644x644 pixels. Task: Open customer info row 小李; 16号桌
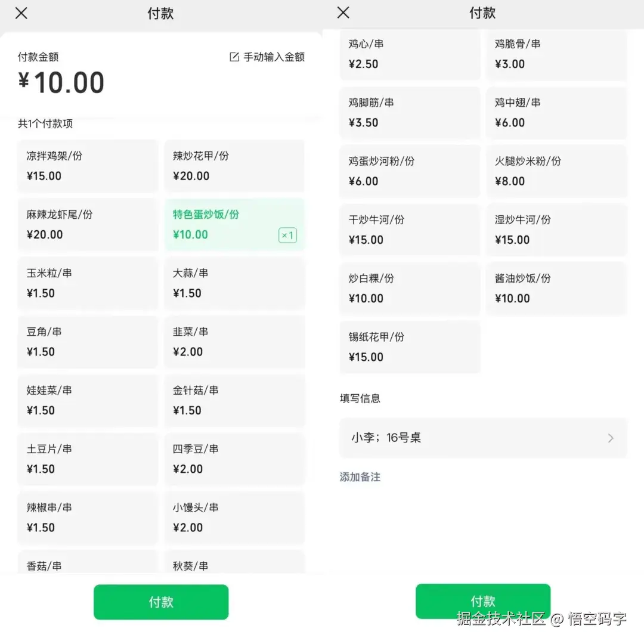[x=483, y=438]
